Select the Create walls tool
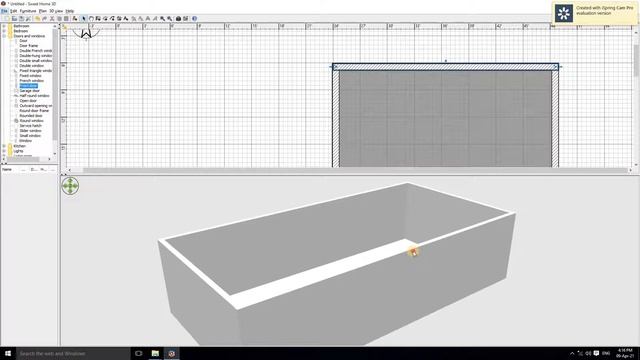Screen dimensions: 640x360 98,18
